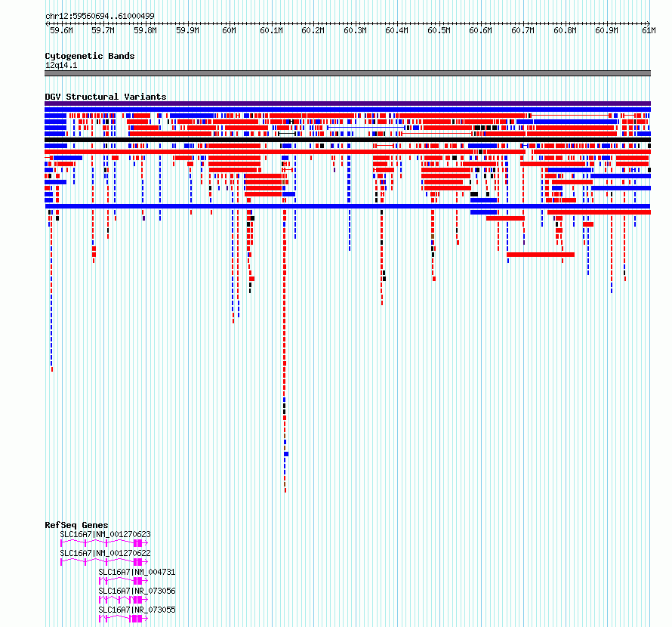Click the 60.6M ruler label

[481, 30]
